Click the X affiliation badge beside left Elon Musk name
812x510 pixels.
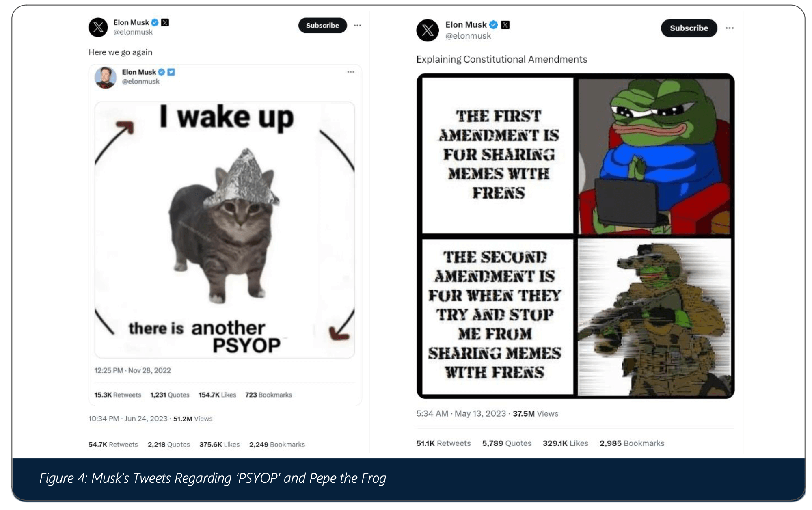tap(165, 22)
